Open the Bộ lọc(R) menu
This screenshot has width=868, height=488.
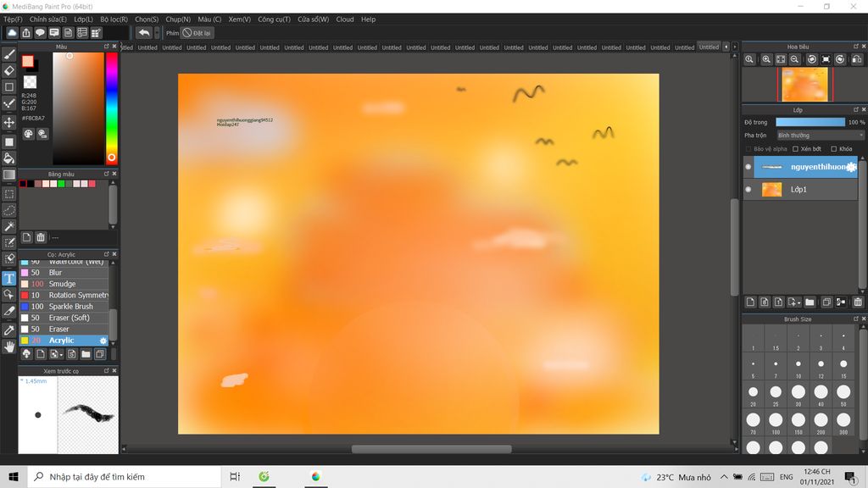pyautogui.click(x=114, y=19)
